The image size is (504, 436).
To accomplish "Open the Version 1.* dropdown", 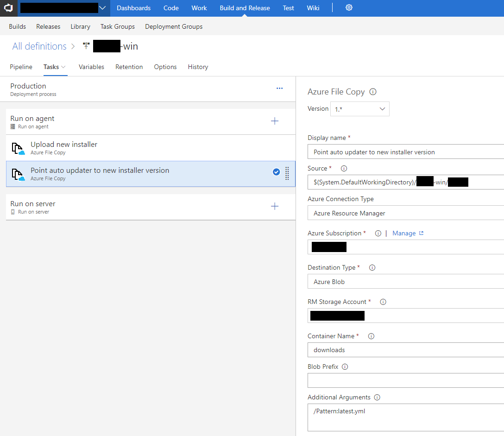I will click(x=359, y=109).
